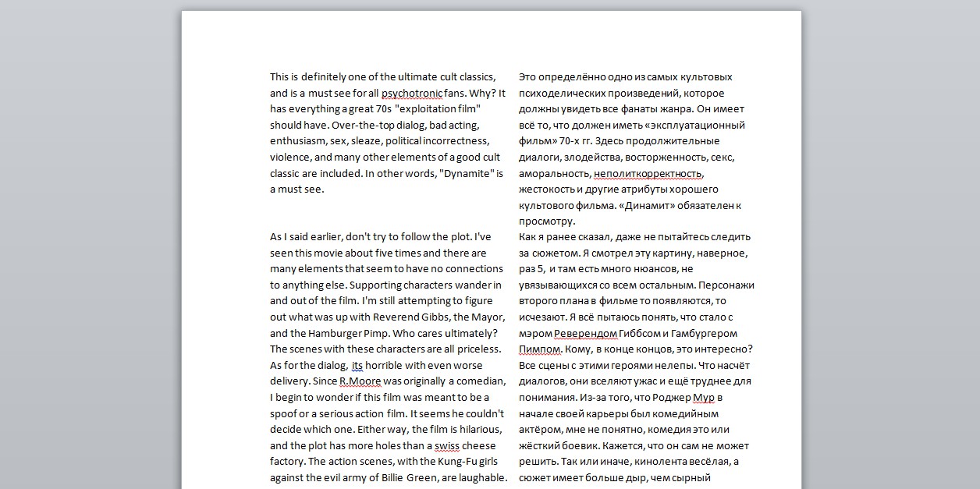Click the underlined word "its" before "horrible"

pyautogui.click(x=357, y=365)
